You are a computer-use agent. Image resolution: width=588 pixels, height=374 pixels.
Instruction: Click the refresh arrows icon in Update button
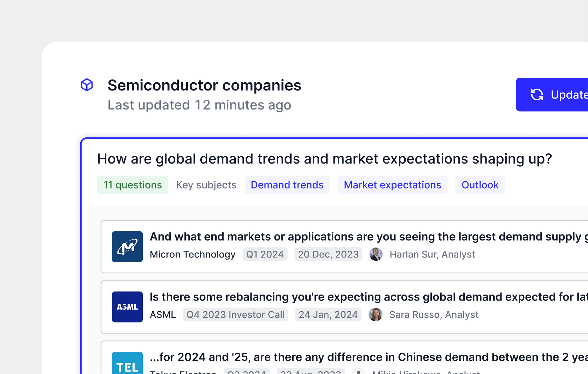[x=537, y=95]
